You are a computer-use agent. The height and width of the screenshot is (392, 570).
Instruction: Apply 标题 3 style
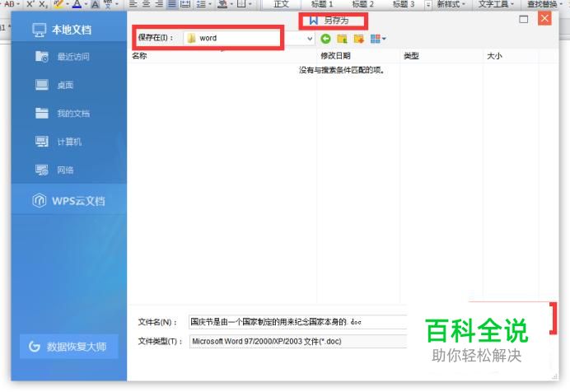tap(403, 4)
